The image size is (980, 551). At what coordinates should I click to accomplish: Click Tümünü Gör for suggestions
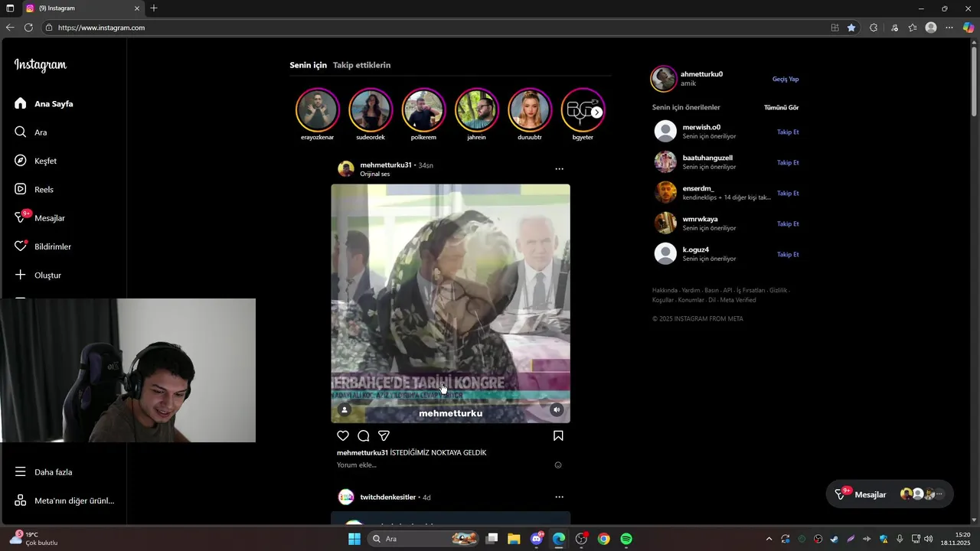click(x=781, y=108)
